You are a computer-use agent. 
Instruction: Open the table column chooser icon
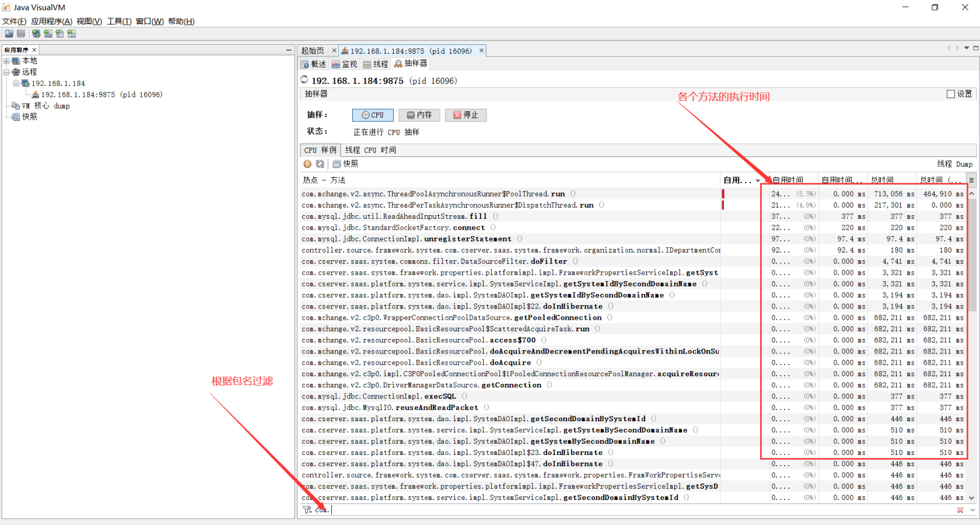click(971, 180)
